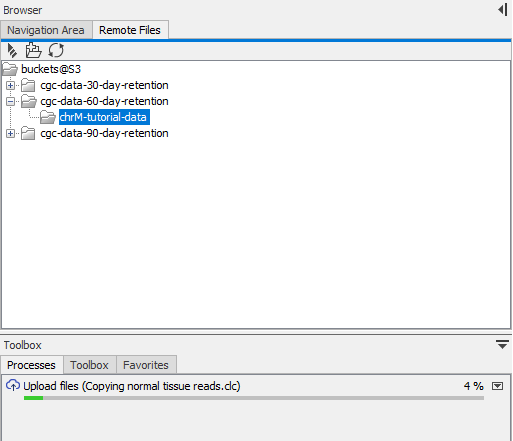Viewport: 513px width, 441px height.
Task: Collapse the Browser panel with the arrow icon
Action: point(503,10)
